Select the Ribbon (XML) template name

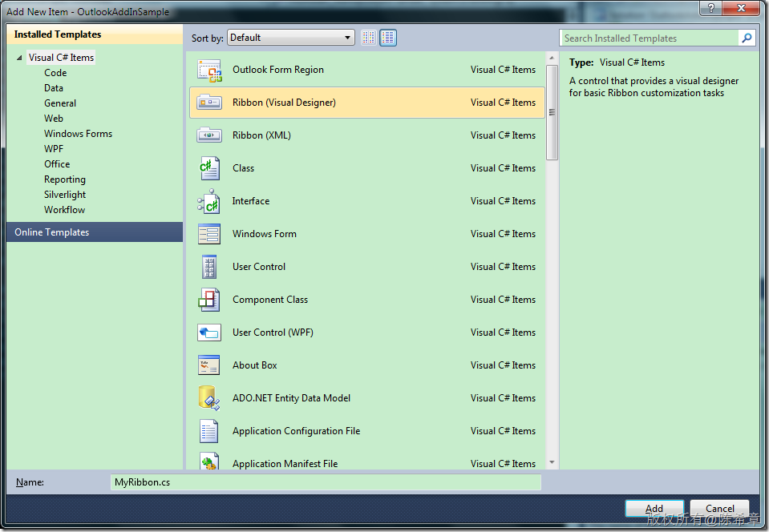coord(261,135)
